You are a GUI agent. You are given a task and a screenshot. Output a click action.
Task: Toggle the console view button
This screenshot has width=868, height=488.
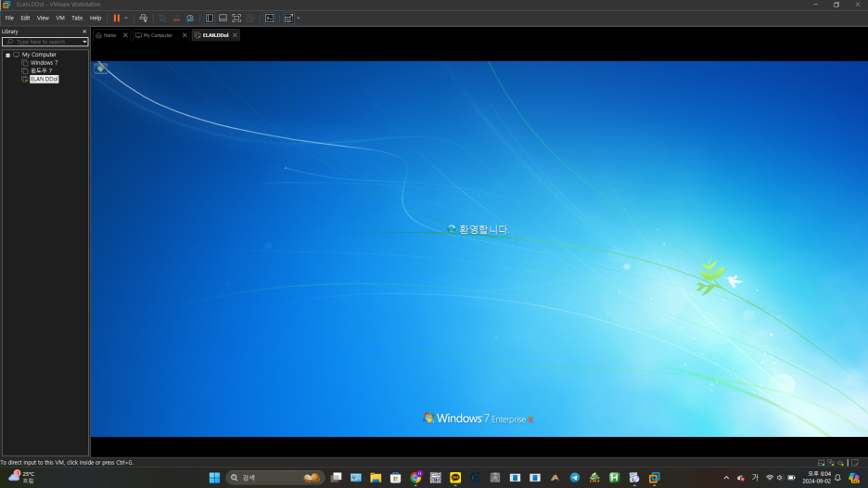click(270, 19)
